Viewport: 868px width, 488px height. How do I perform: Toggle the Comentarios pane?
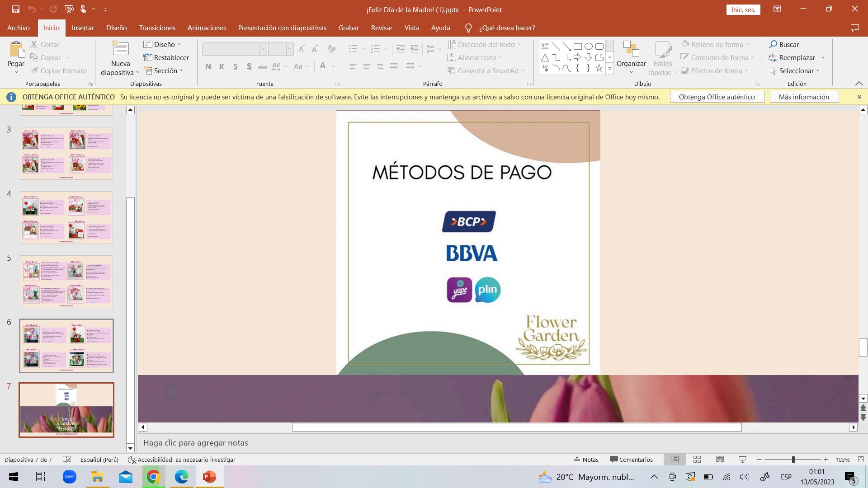[x=631, y=460]
